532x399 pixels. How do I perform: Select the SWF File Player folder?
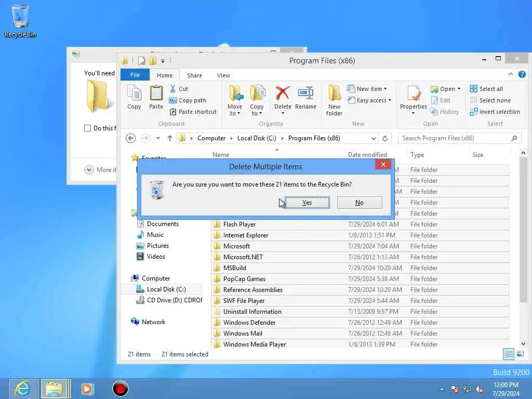click(360, 301)
